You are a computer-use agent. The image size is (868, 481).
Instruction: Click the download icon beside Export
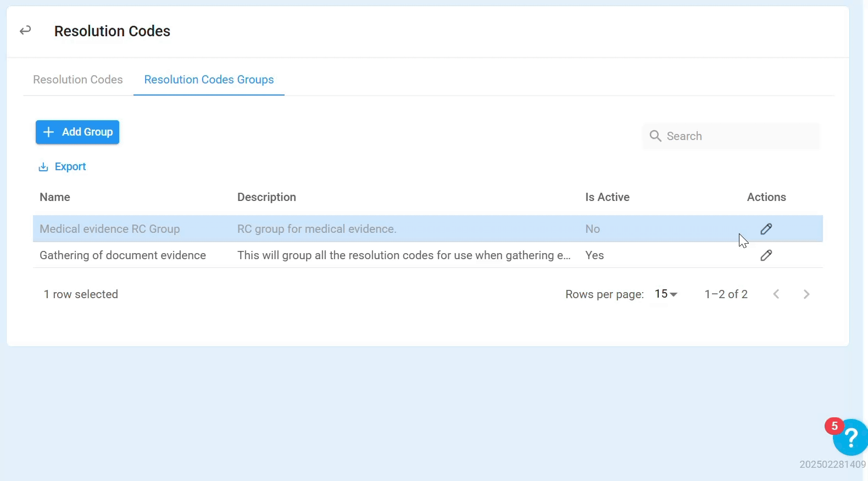point(43,167)
